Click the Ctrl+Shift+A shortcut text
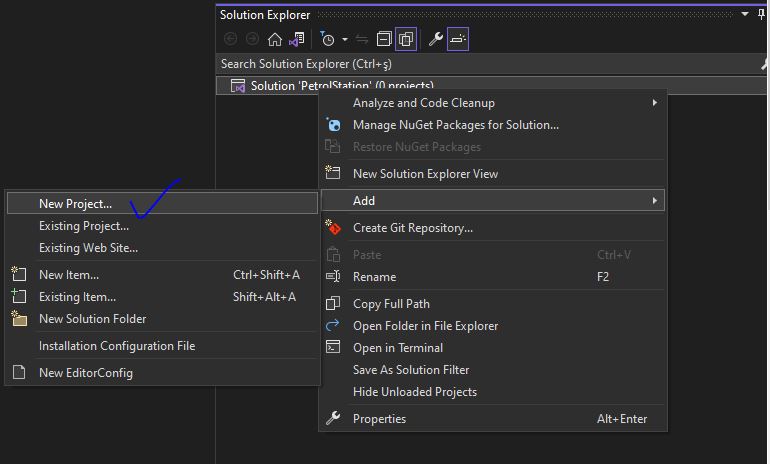The width and height of the screenshot is (770, 464). 266,274
